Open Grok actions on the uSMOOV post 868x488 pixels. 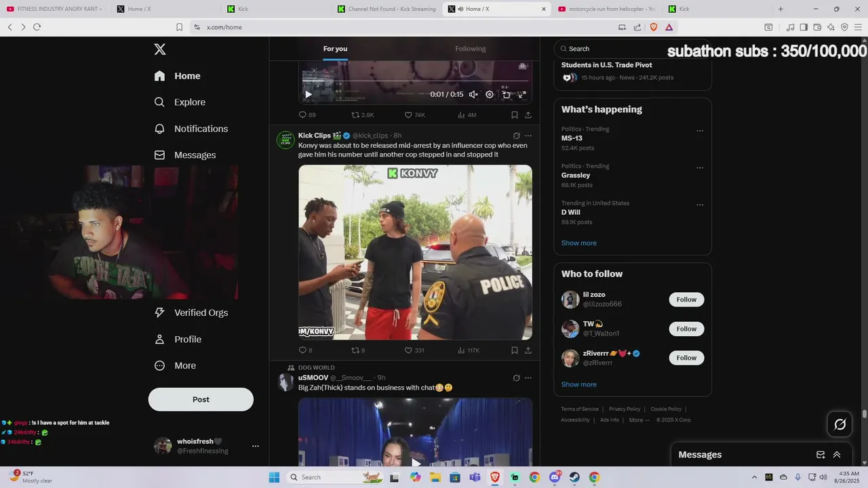(517, 378)
